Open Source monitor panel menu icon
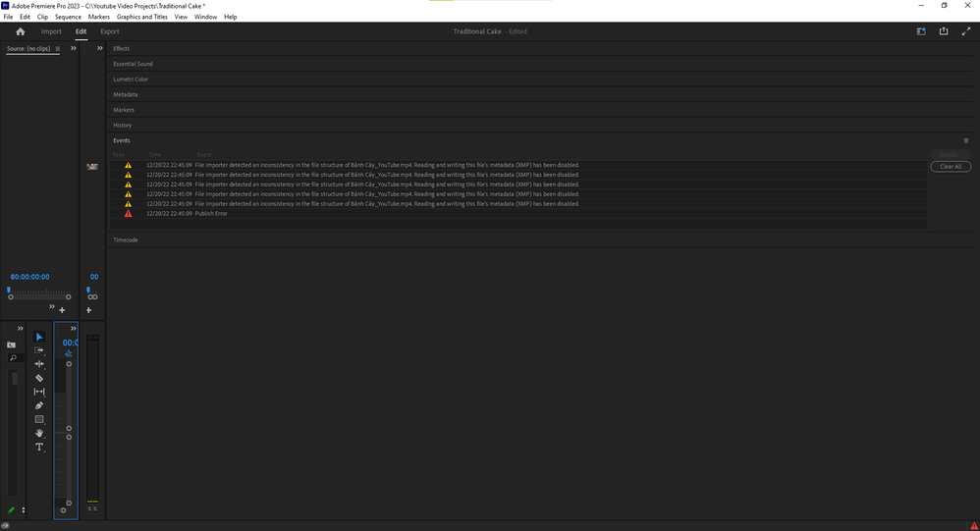This screenshot has height=531, width=980. [x=58, y=49]
